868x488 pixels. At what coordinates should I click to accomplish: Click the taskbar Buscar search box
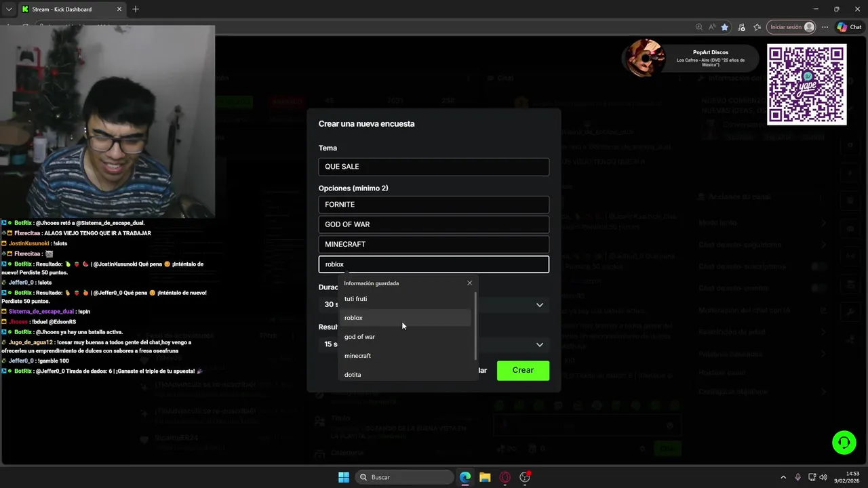coord(405,477)
